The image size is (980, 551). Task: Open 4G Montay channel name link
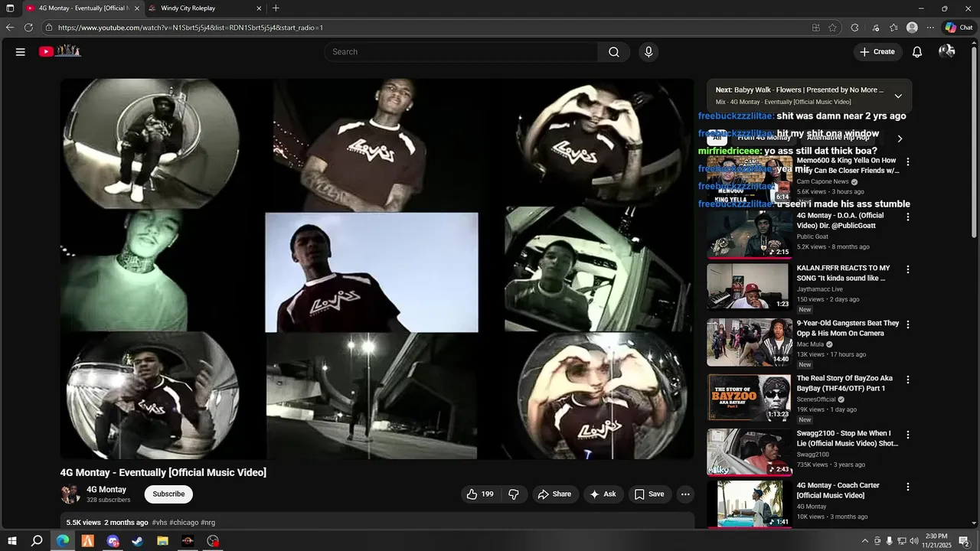(106, 490)
